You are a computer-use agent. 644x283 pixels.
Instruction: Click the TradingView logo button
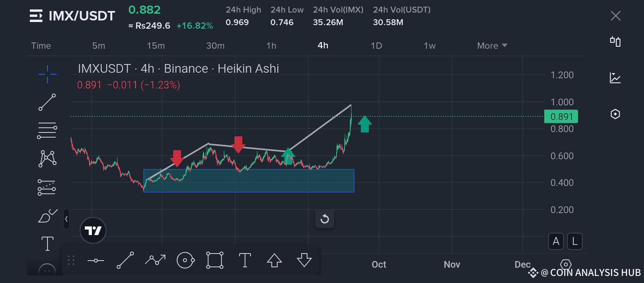93,230
